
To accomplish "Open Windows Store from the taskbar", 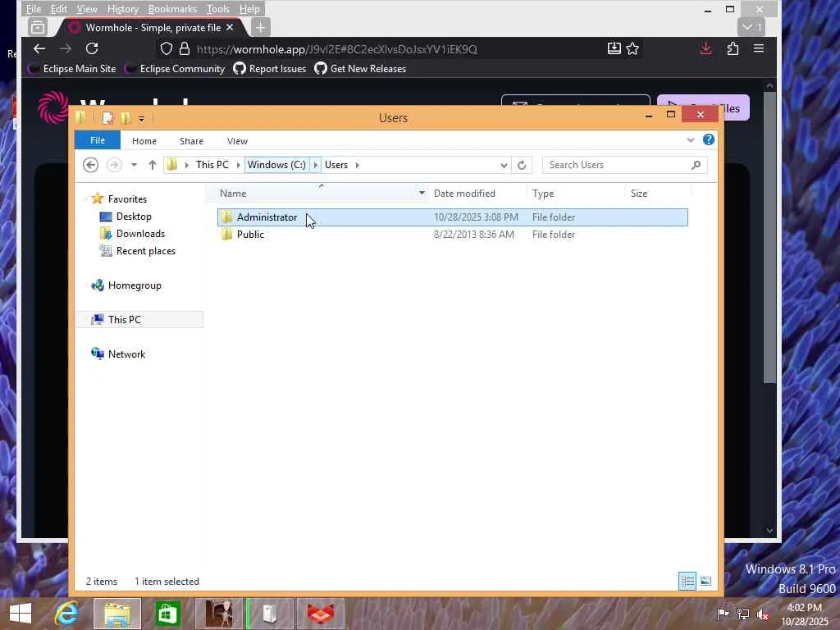I will pyautogui.click(x=167, y=614).
